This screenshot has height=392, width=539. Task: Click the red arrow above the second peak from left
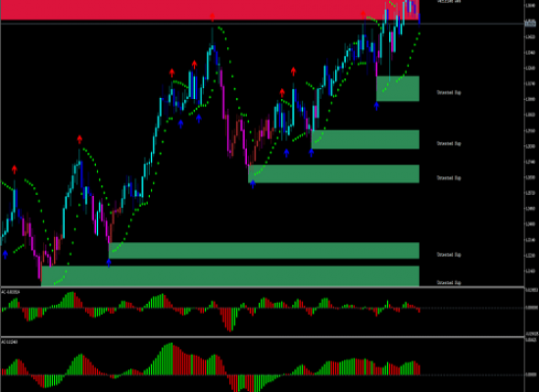(x=79, y=139)
